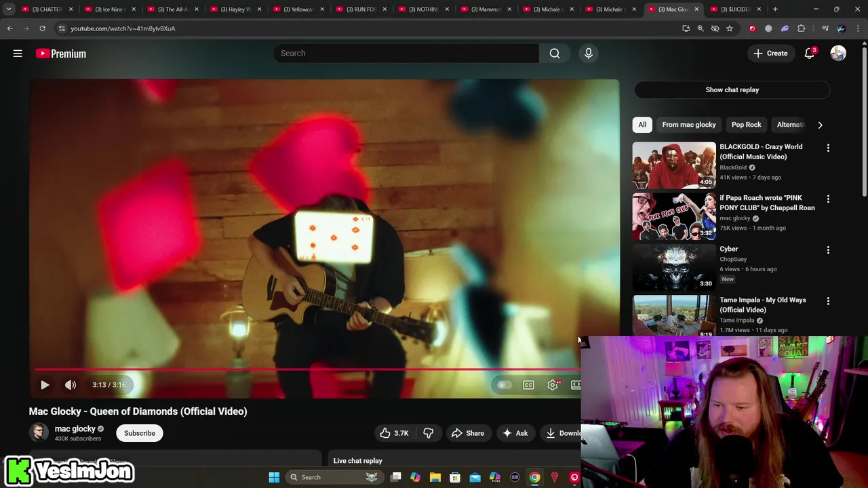
Task: Open Mail app from taskbar
Action: point(475,477)
